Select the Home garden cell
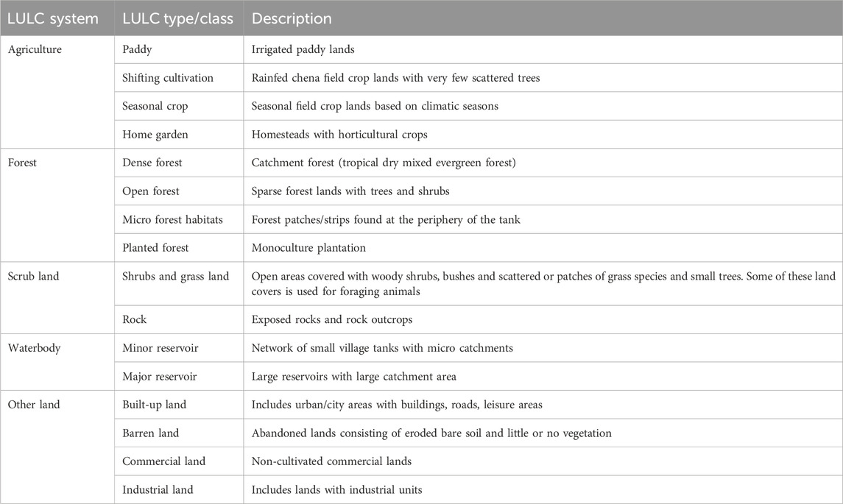 pyautogui.click(x=179, y=135)
